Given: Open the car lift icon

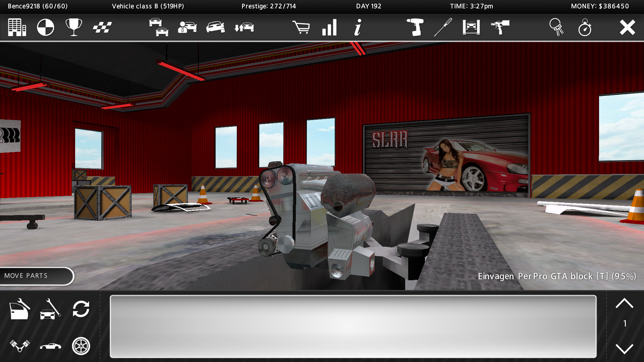Looking at the screenshot, I should (471, 27).
